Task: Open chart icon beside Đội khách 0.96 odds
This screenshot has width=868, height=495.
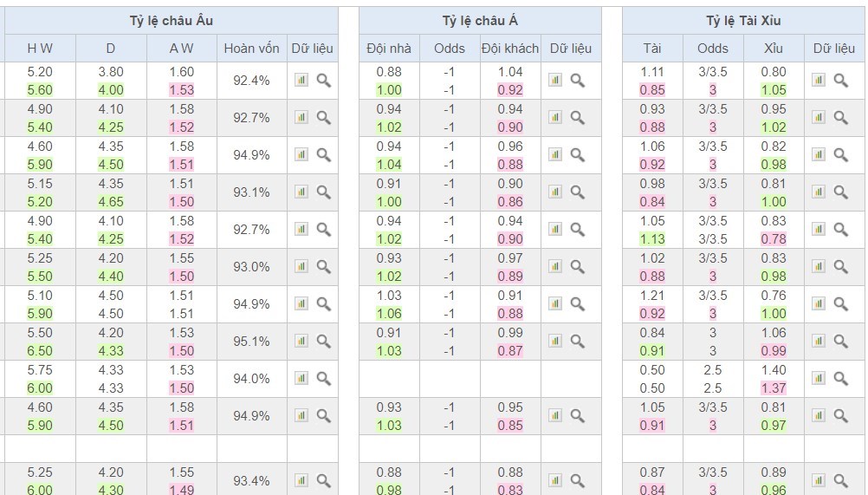Action: (x=555, y=155)
